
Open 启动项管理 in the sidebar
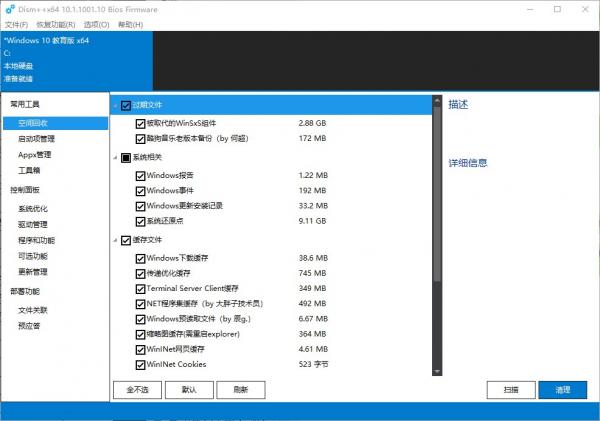(x=36, y=139)
